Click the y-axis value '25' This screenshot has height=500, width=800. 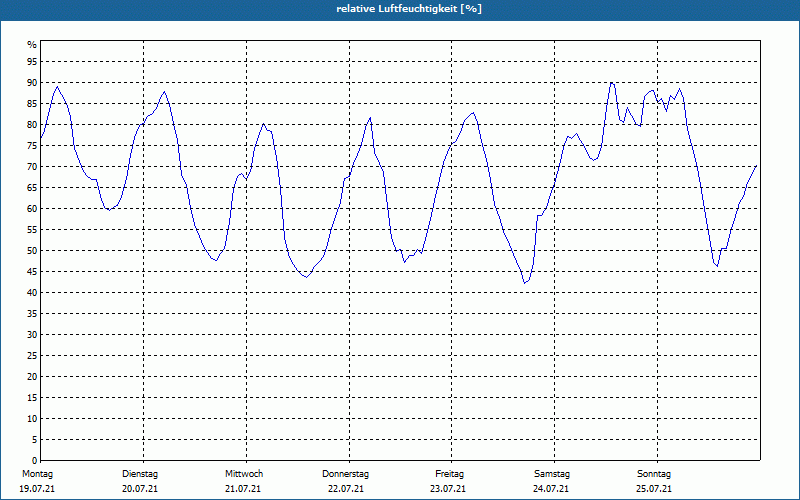[32, 356]
